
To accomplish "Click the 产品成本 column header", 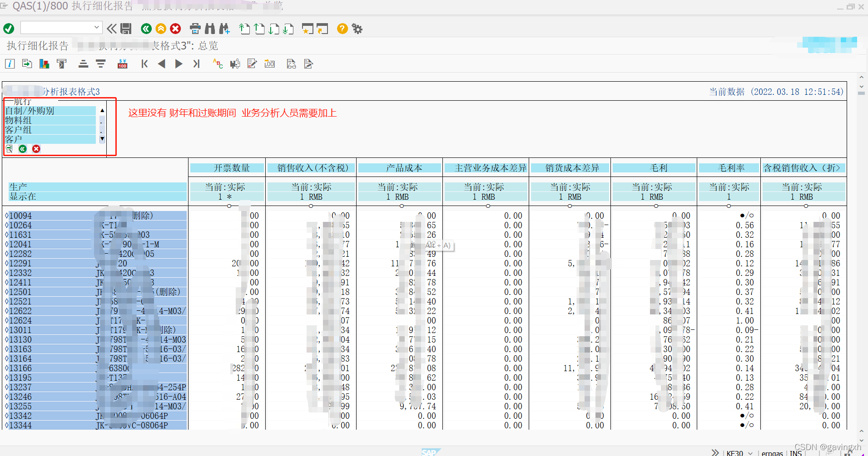I will tap(400, 168).
